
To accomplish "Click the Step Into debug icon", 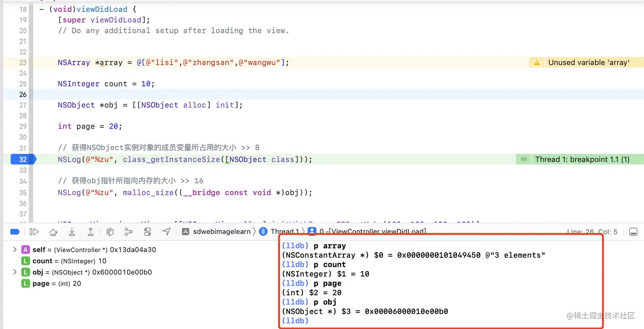I will click(x=72, y=232).
